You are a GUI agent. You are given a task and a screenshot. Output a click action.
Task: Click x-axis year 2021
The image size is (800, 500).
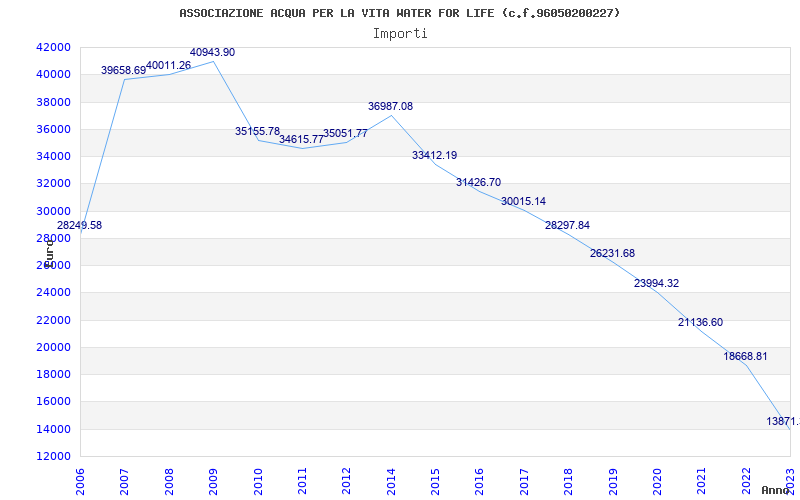(702, 482)
